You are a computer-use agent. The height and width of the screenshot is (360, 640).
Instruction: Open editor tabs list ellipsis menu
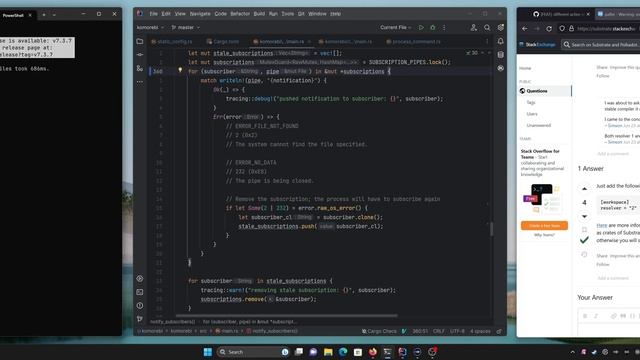[487, 41]
